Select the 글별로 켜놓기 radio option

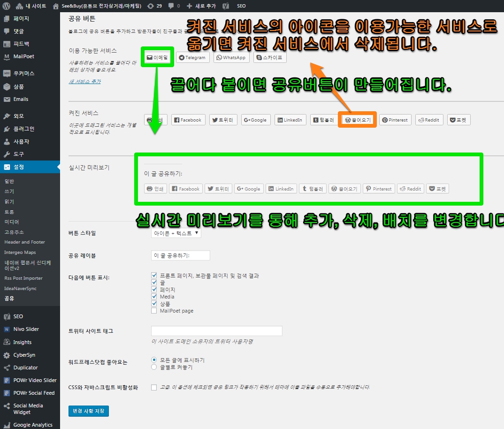[154, 367]
